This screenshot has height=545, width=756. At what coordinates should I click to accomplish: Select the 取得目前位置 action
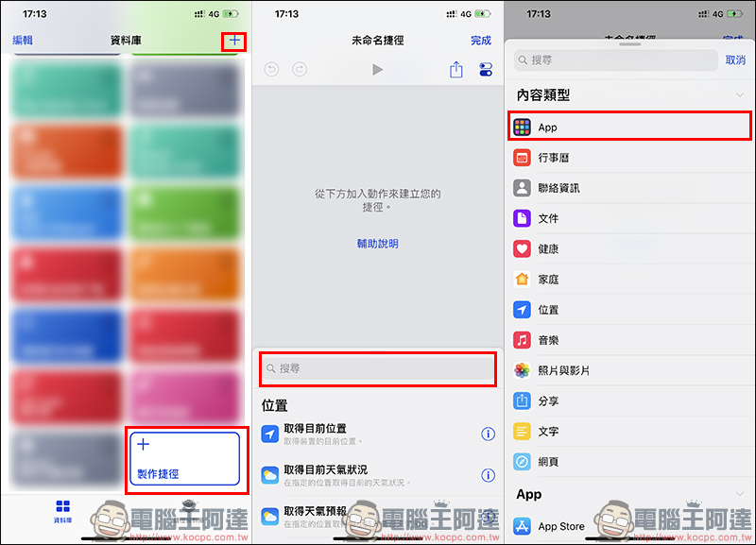tap(377, 434)
